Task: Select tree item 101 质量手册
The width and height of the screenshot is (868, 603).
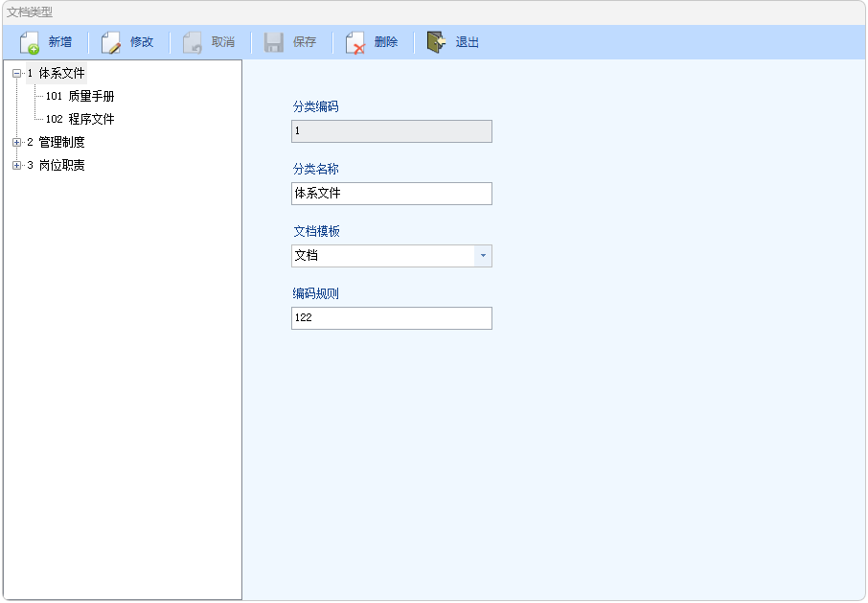Action: pos(80,97)
